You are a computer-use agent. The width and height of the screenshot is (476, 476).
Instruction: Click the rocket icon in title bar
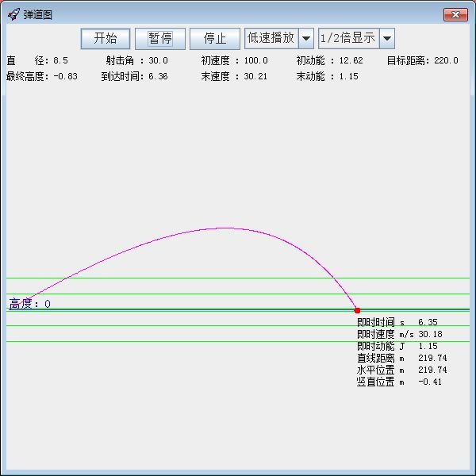[x=13, y=14]
